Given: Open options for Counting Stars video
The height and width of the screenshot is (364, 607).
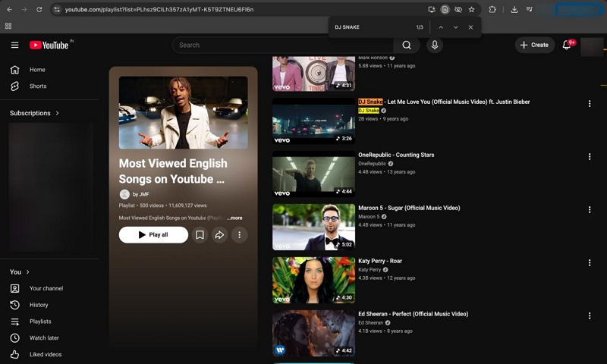Looking at the screenshot, I should 590,157.
